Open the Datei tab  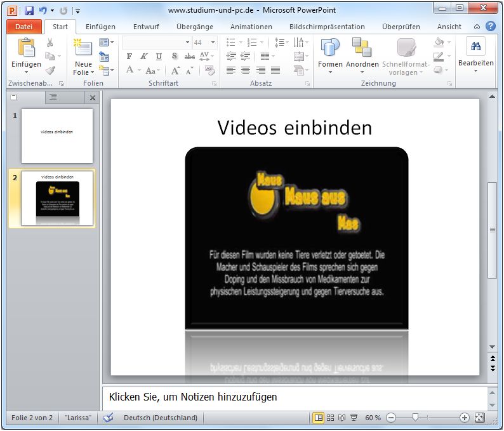pyautogui.click(x=23, y=27)
